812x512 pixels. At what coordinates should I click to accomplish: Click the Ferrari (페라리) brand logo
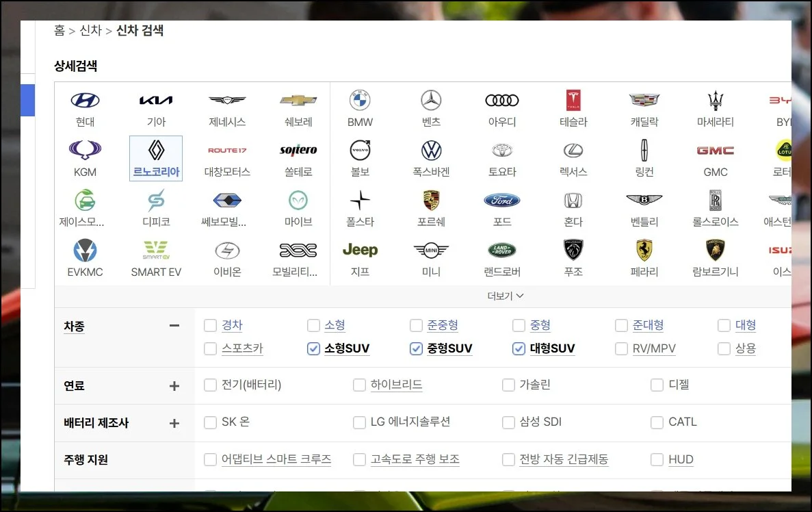pyautogui.click(x=644, y=251)
